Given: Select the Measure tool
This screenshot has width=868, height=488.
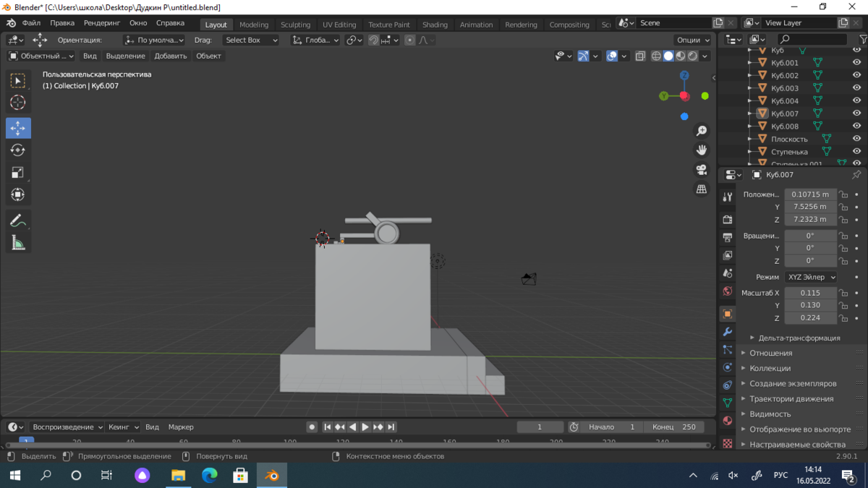Looking at the screenshot, I should (x=18, y=244).
